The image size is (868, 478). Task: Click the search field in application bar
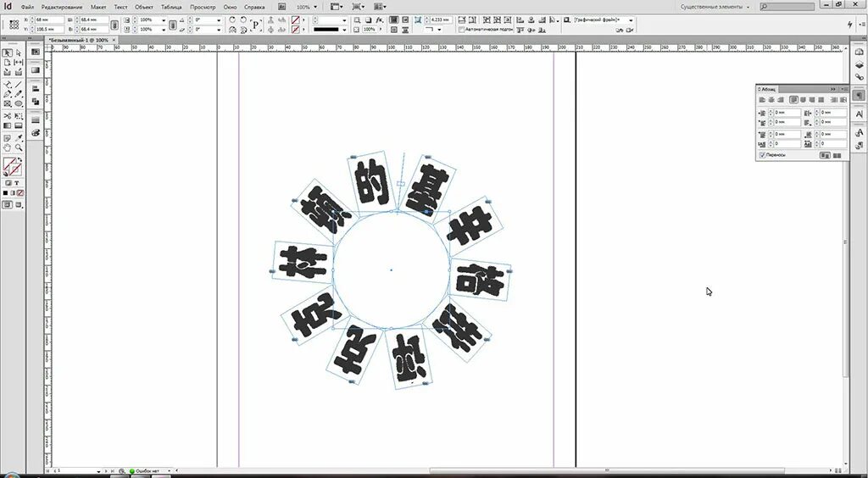[x=789, y=7]
